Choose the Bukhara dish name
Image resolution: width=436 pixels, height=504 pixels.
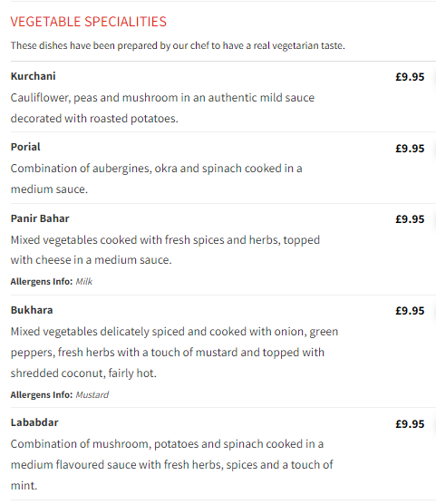coord(32,310)
